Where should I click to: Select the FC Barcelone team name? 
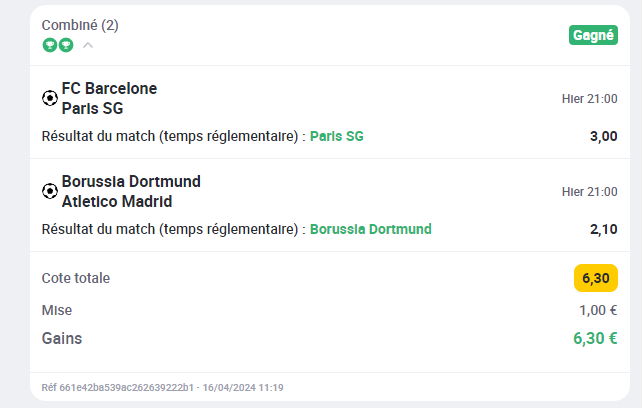pyautogui.click(x=109, y=88)
